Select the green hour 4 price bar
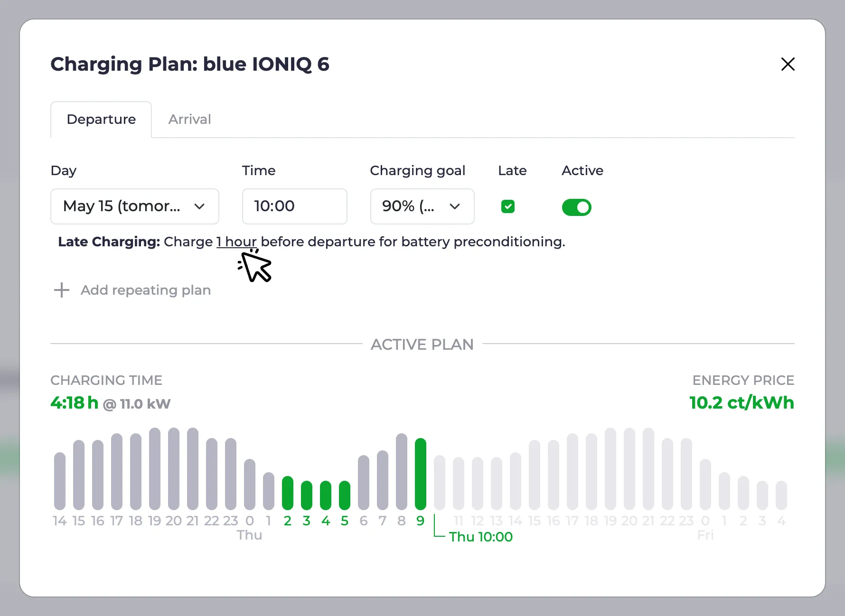 tap(325, 495)
